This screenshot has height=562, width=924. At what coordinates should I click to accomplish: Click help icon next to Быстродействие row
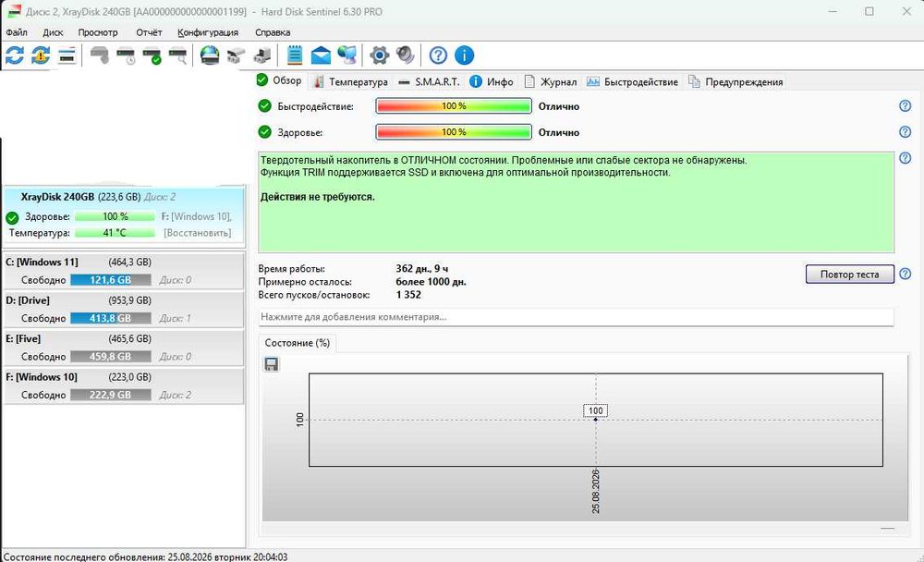[906, 106]
